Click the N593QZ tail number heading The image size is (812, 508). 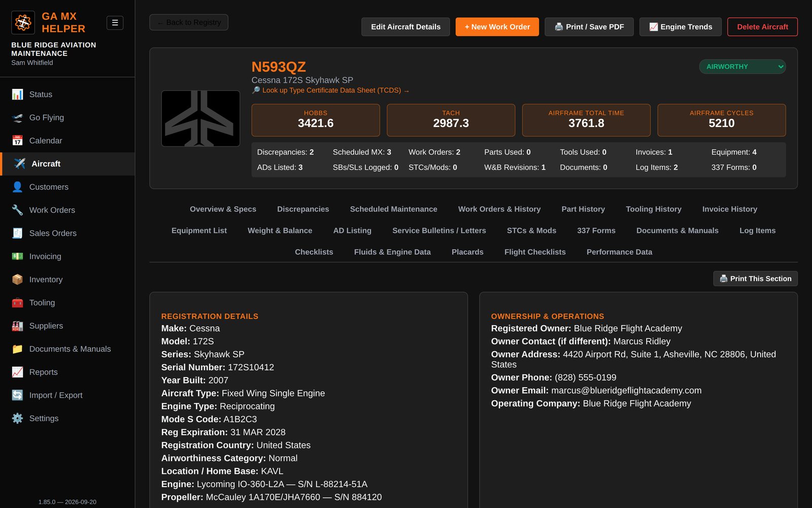(x=279, y=67)
